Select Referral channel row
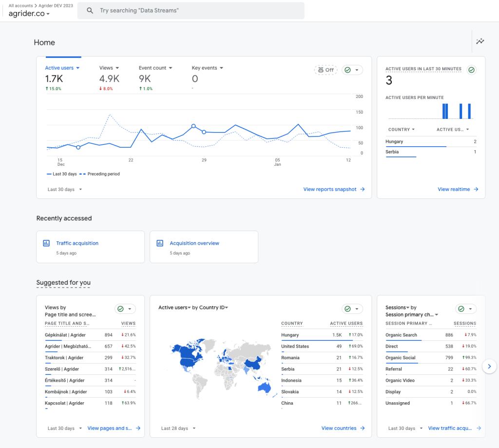 [x=431, y=369]
